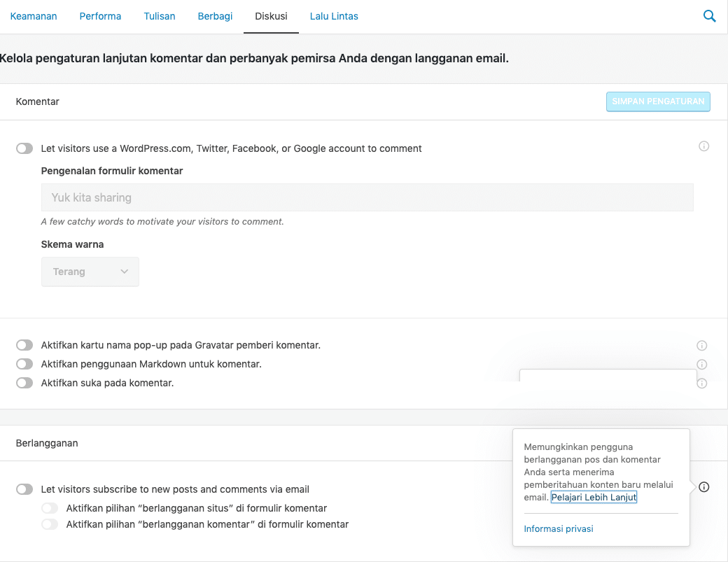Switch to the Performa tab

(x=100, y=16)
